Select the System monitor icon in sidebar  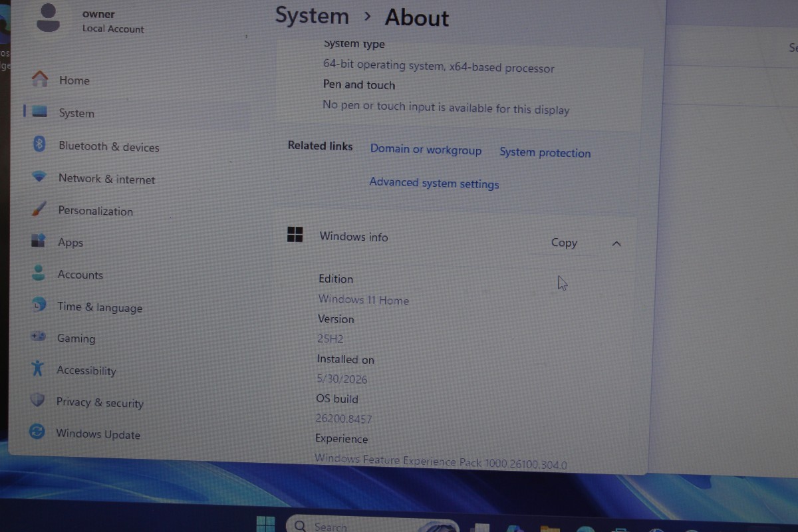[x=40, y=112]
